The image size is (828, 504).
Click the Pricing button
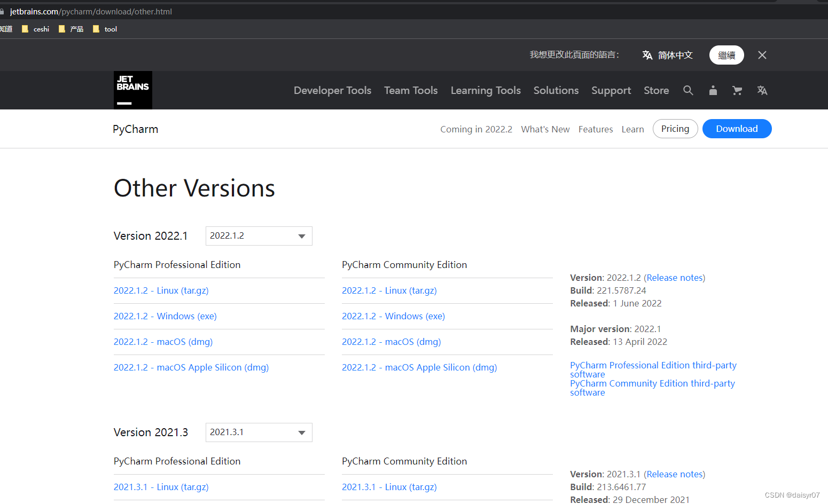coord(675,129)
